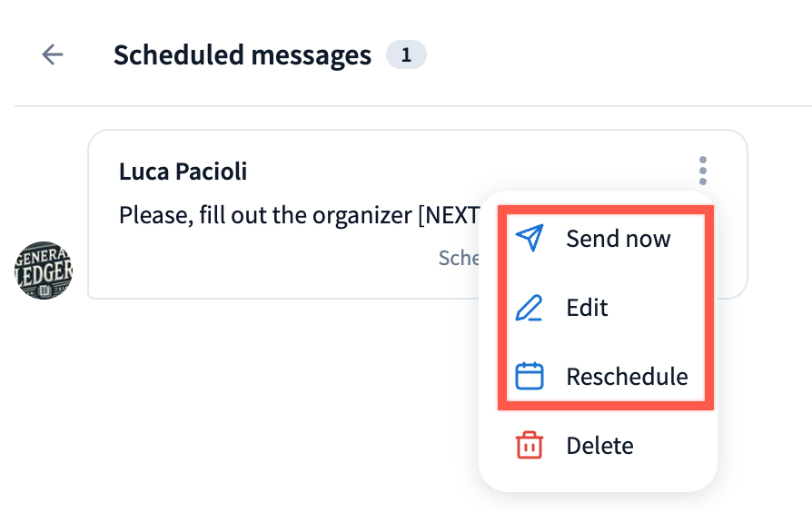Click the pencil Edit icon

pyautogui.click(x=529, y=308)
